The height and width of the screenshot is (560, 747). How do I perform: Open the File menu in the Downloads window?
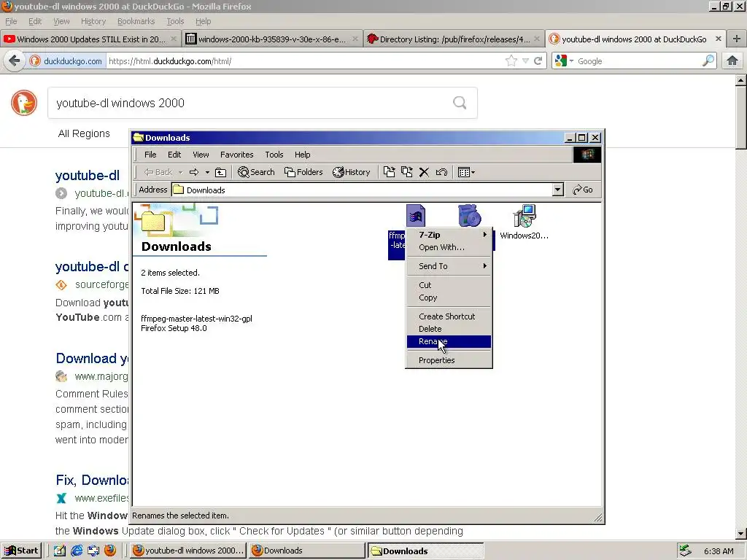[150, 155]
